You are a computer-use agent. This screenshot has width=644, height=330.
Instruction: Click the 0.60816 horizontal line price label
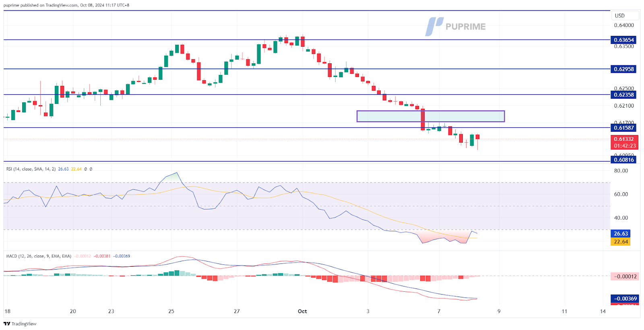624,160
